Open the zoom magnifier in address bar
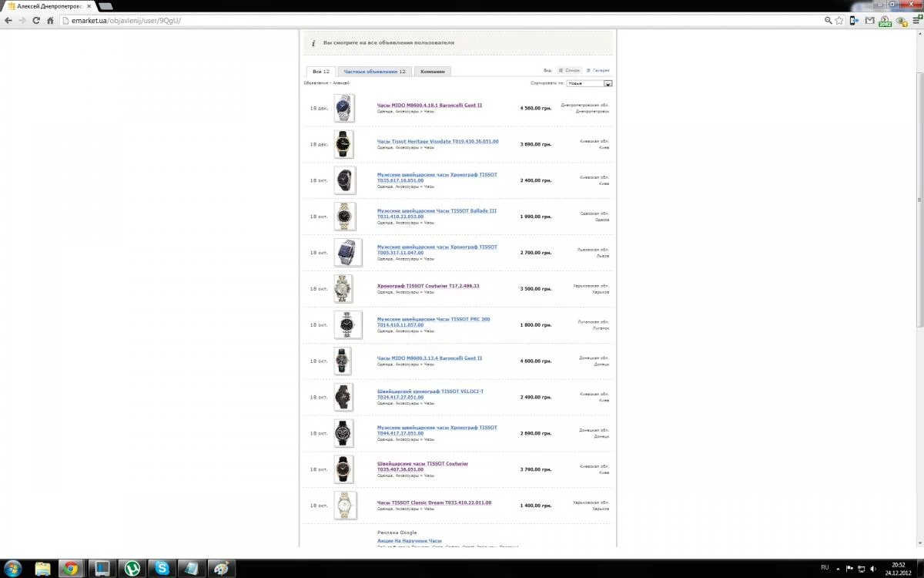924x578 pixels. (829, 21)
